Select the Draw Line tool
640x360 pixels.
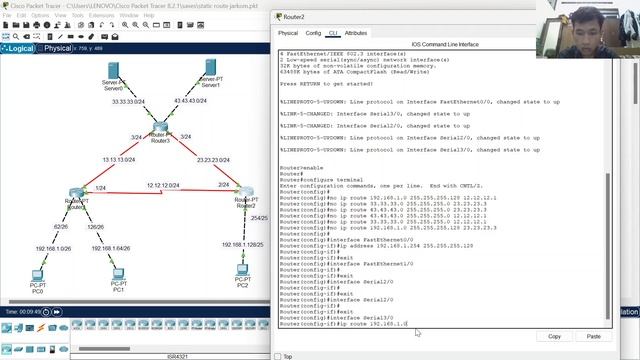click(60, 37)
